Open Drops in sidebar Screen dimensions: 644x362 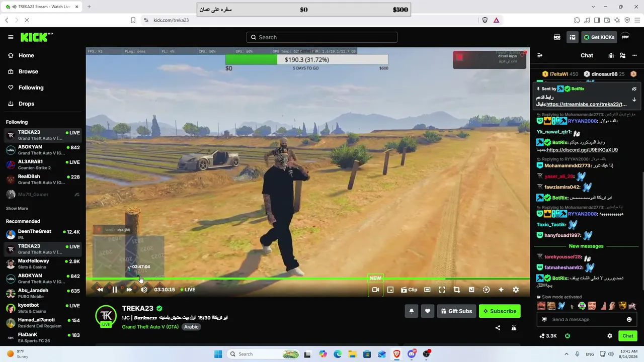(43, 104)
